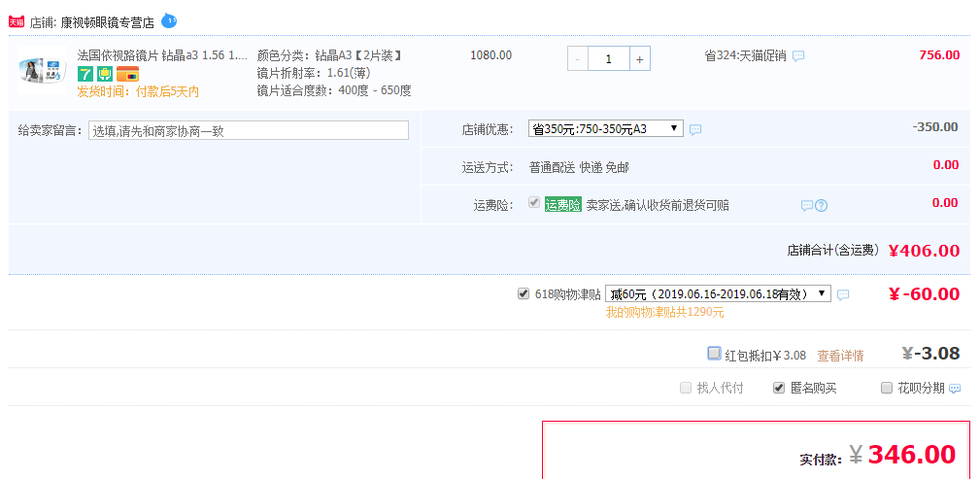Screen dimensions: 980x479
Task: Open the help question mark icon for 运费险
Action: 822,205
